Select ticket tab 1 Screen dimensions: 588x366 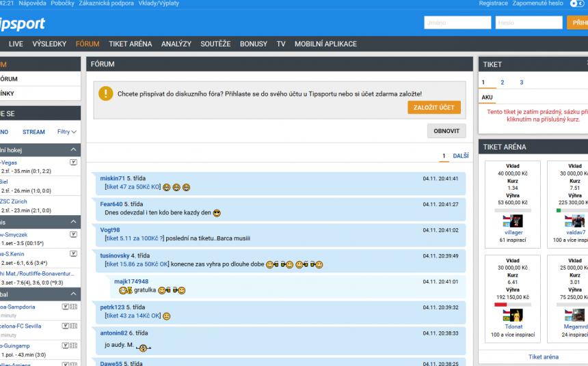(x=483, y=83)
